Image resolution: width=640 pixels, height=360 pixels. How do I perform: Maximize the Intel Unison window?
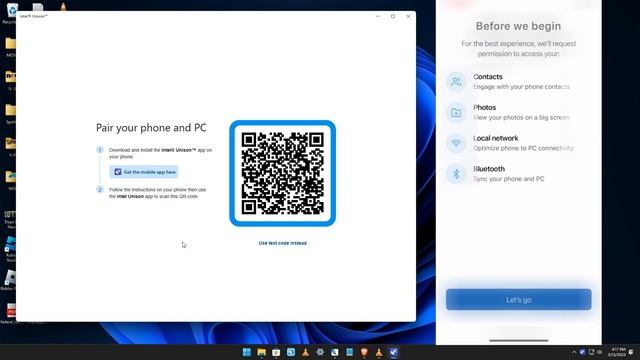[x=393, y=16]
